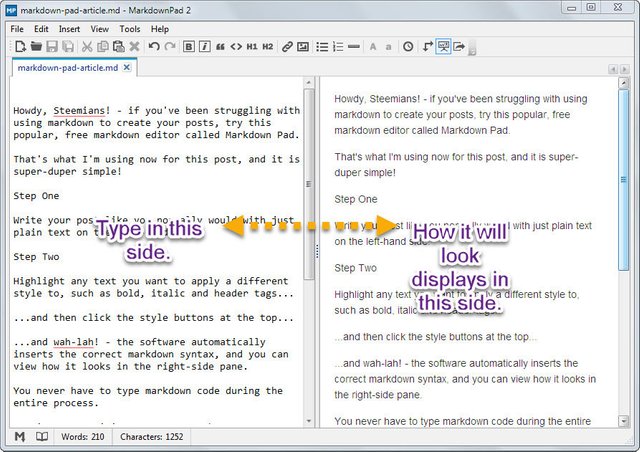
Task: Insert timestamp with the clock icon
Action: pos(408,47)
